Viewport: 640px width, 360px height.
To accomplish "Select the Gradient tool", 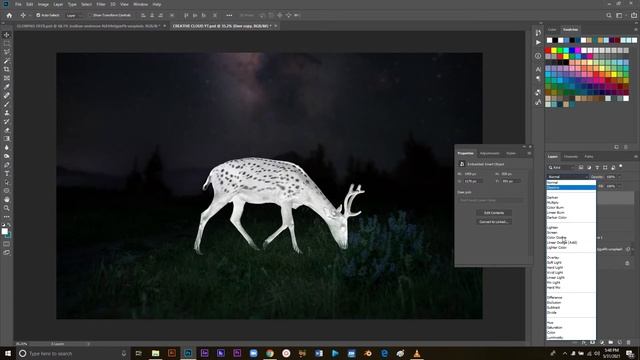I will point(7,139).
